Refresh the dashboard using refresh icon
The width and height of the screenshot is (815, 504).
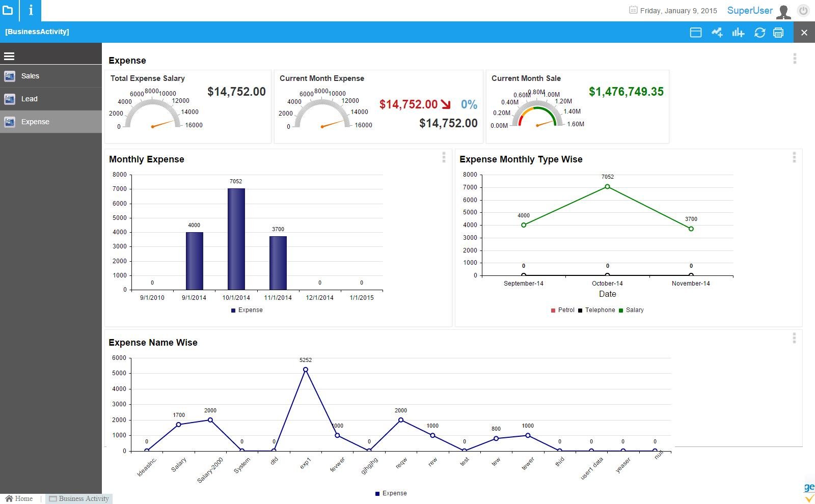(759, 33)
